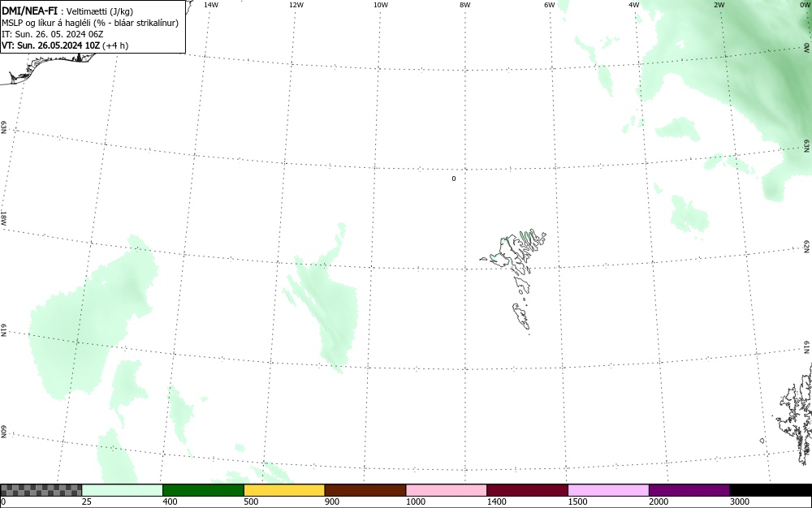
Task: Click the brown 900-1000 legend swatch
Action: 365,490
